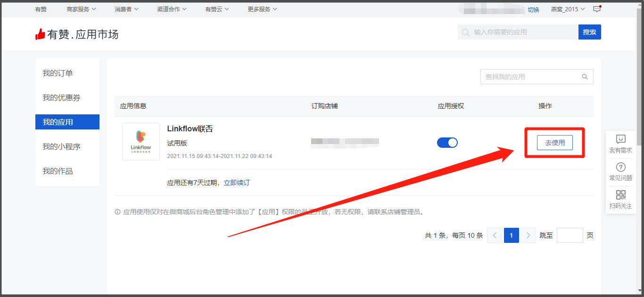Click the 有赞 thumbs-up logo icon

click(x=40, y=34)
